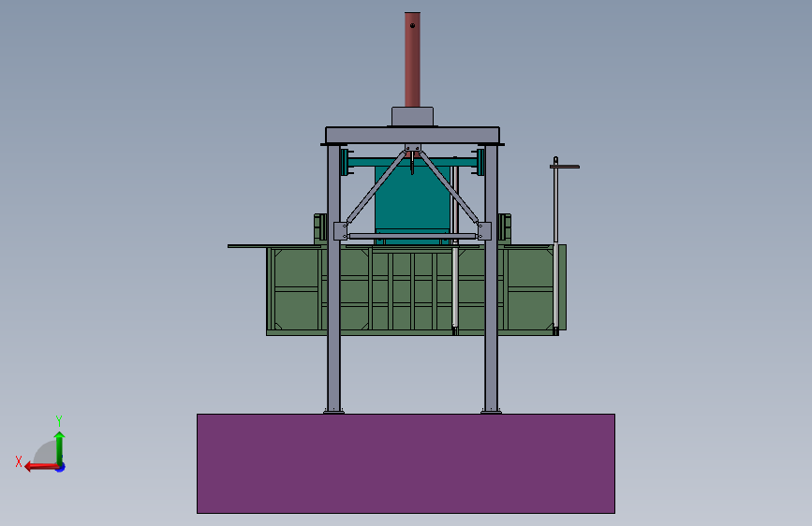812x526 pixels.
Task: Click the gray XY plane arc of triad
Action: coord(46,452)
